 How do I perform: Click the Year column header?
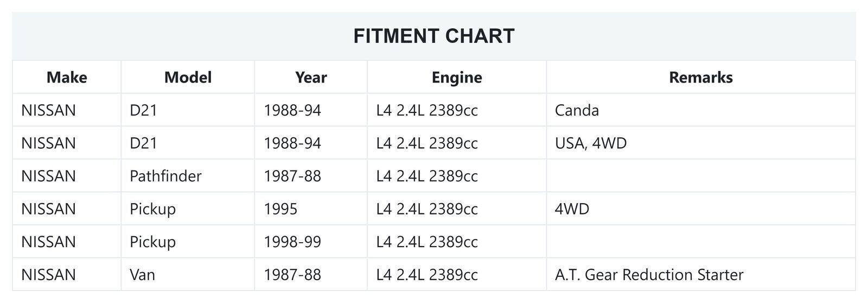click(x=311, y=77)
